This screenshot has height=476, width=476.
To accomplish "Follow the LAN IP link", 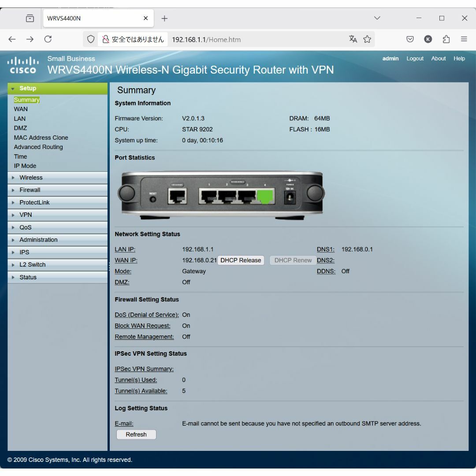I will 125,249.
